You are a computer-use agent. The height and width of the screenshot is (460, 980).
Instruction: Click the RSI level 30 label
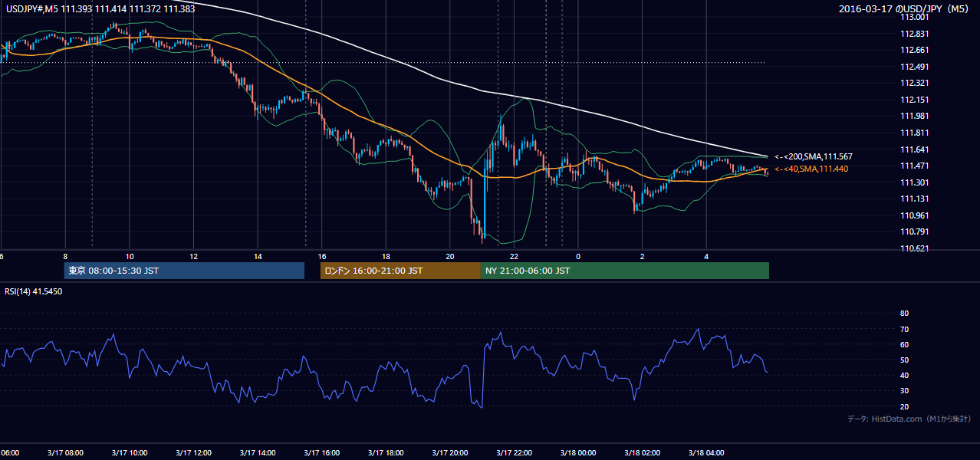tap(904, 391)
